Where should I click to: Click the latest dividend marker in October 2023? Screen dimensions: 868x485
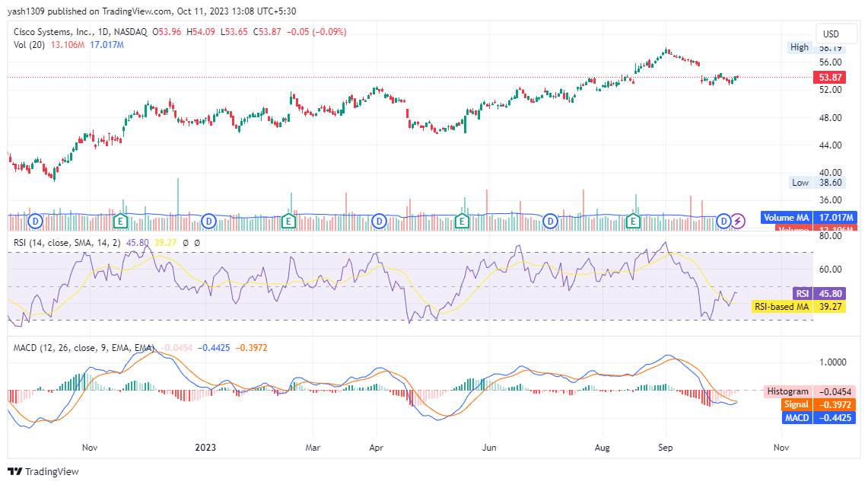point(723,222)
